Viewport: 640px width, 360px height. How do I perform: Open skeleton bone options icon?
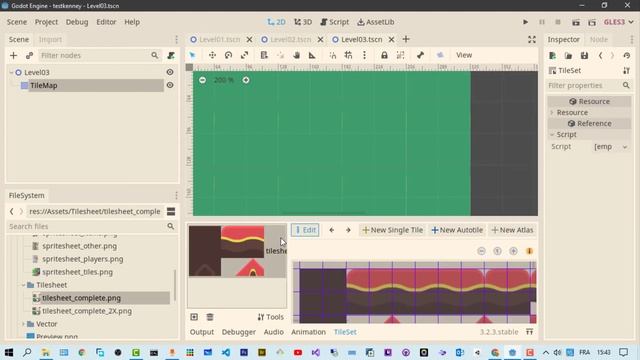pos(420,55)
